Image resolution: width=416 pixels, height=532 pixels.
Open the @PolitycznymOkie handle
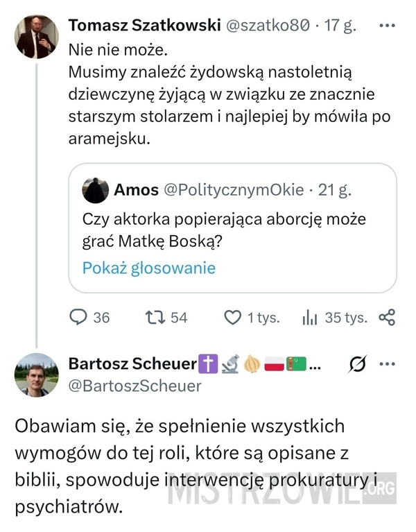(x=234, y=190)
